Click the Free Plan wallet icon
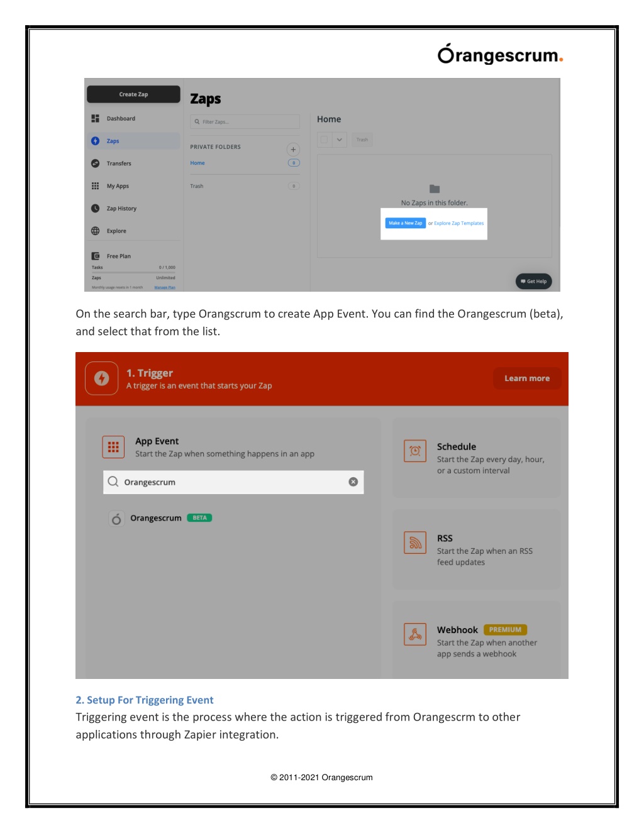644x833 pixels. pos(96,256)
